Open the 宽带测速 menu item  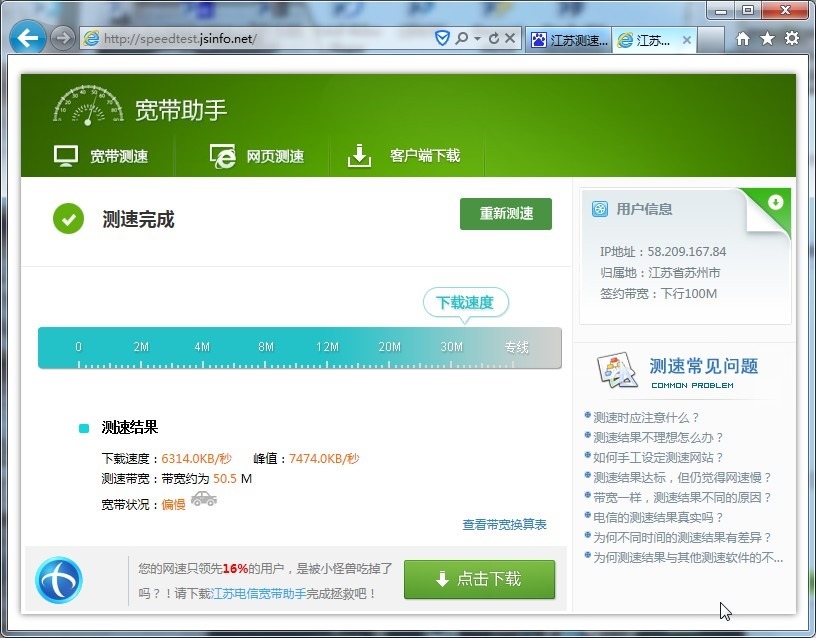[119, 156]
